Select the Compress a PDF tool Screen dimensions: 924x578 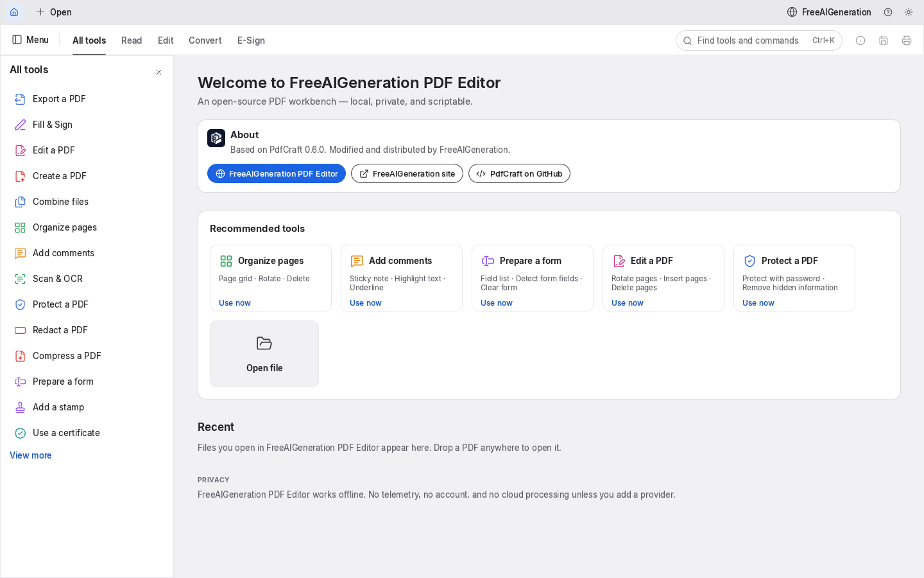tap(87, 356)
